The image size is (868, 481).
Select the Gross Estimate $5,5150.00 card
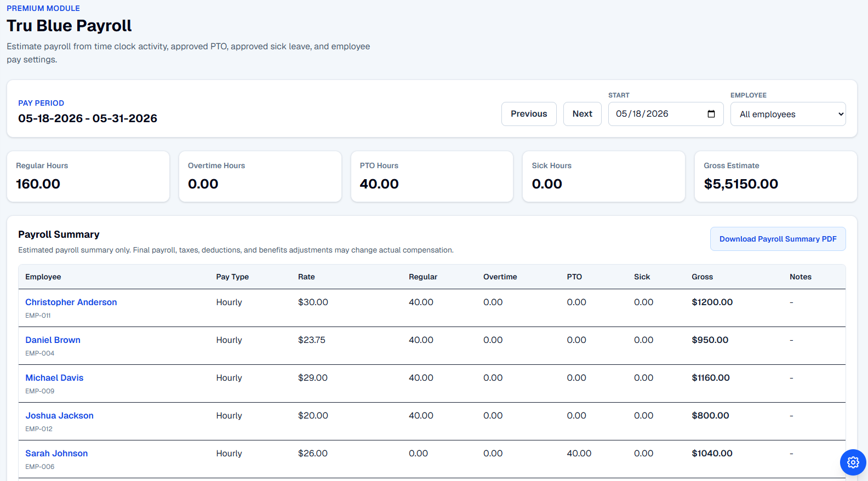776,176
